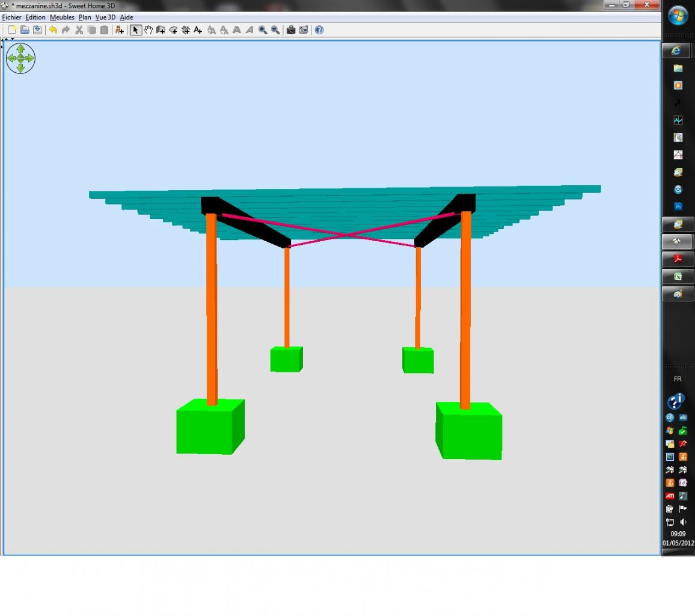Viewport: 695px width, 616px height.
Task: Cut selection with scissors icon
Action: [x=79, y=29]
